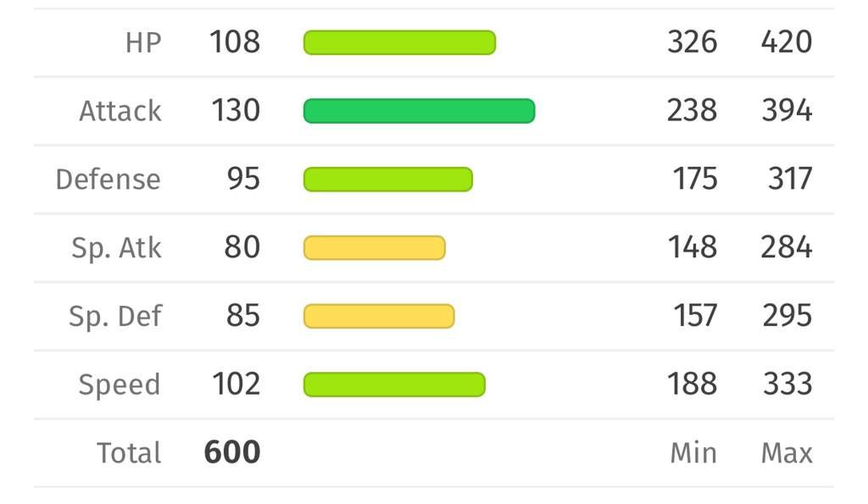
Task: Click the Attack label
Action: pos(120,111)
